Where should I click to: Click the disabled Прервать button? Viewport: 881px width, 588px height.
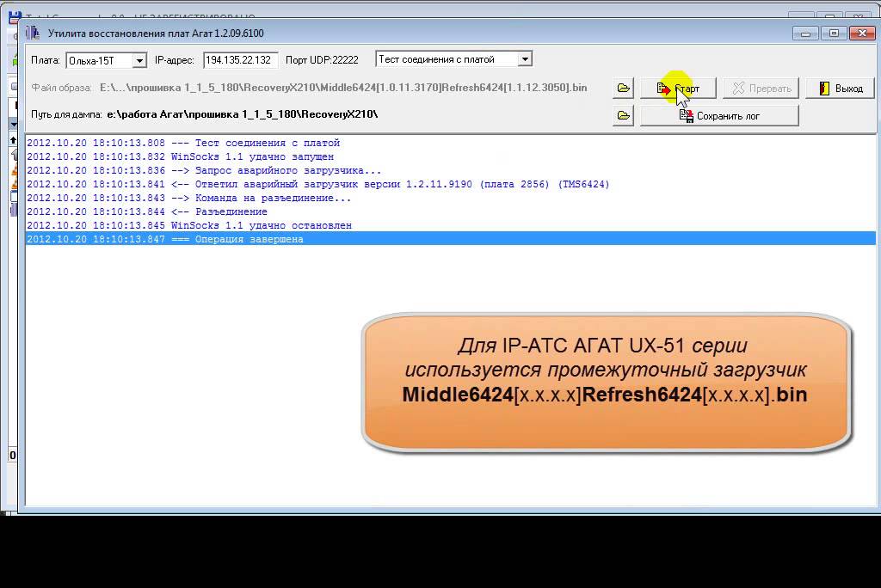point(761,89)
